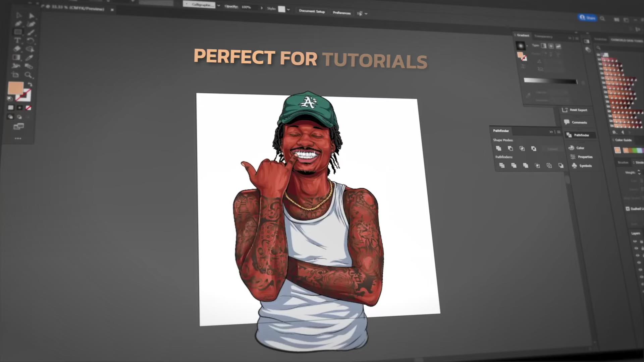
Task: Open the Calligraphic brush dropdown
Action: click(219, 6)
